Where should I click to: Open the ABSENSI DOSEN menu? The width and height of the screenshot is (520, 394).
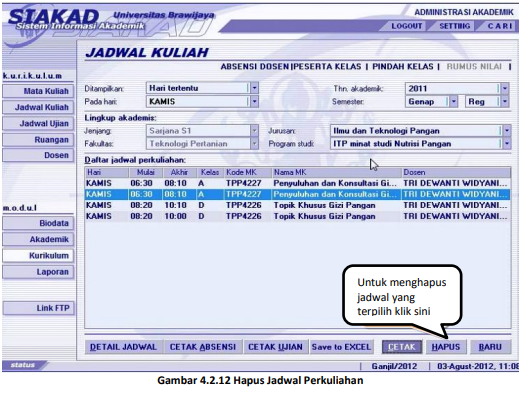[255, 67]
